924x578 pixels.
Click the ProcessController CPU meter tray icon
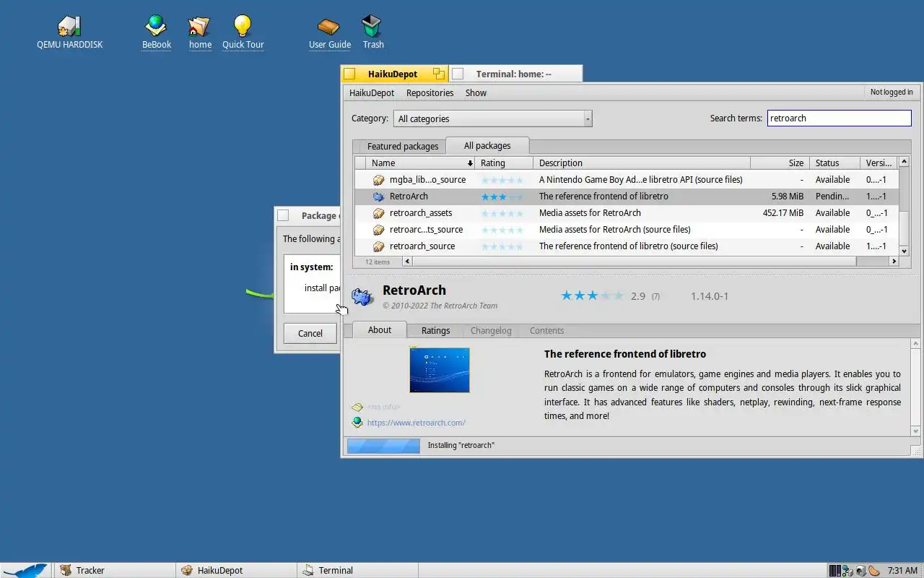coord(834,571)
